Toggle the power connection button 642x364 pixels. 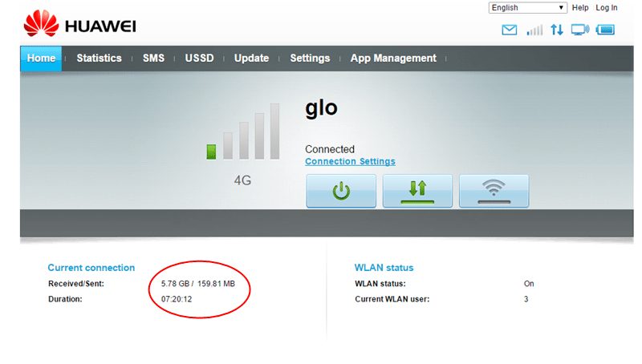(341, 191)
